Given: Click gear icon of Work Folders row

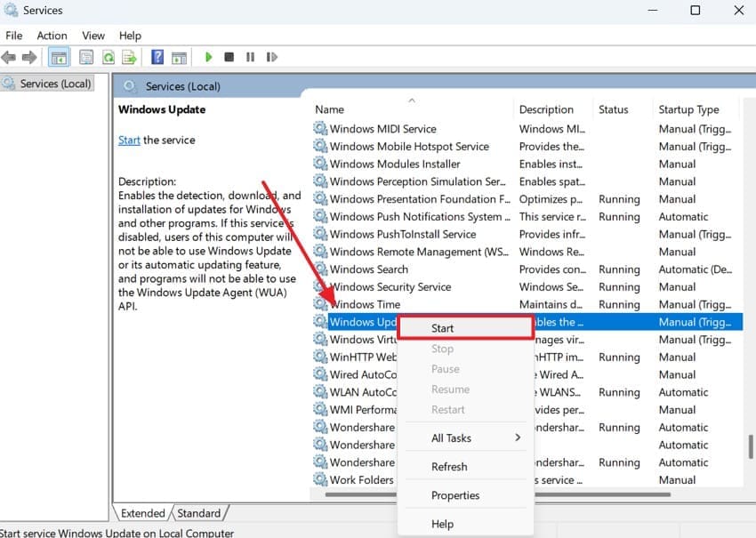Looking at the screenshot, I should [x=320, y=479].
